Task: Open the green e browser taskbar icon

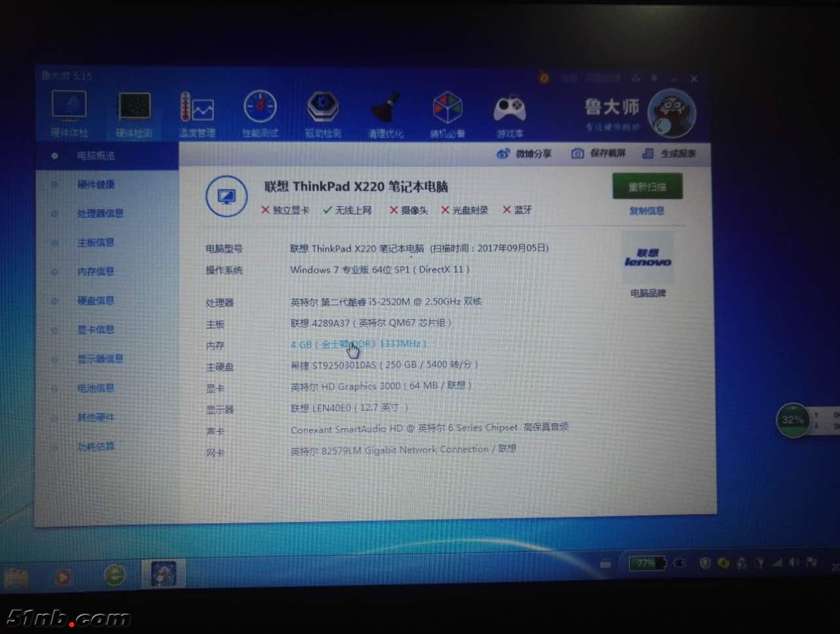Action: click(x=115, y=576)
